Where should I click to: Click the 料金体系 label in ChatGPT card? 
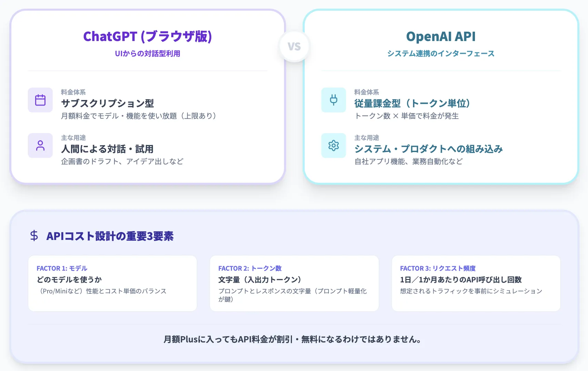coord(73,92)
